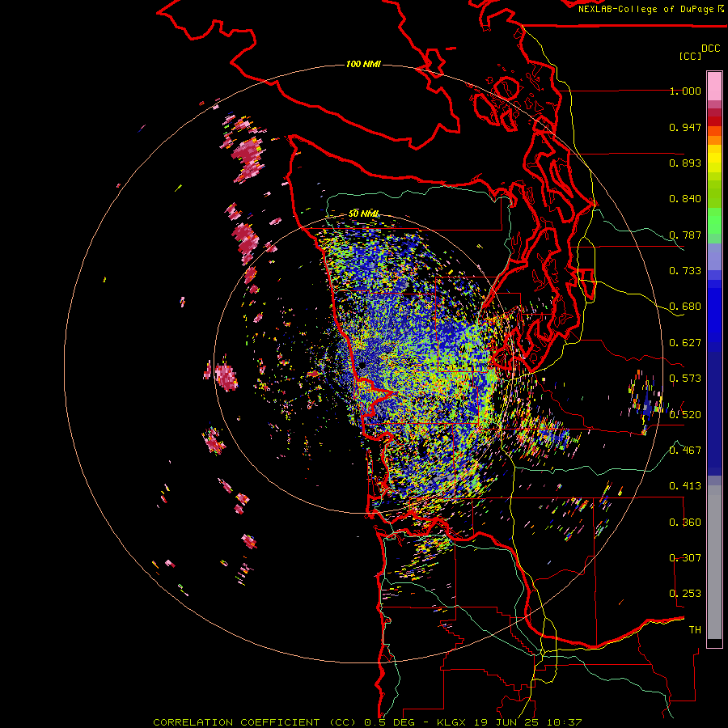Select the 0.307 legend value
The width and height of the screenshot is (728, 728).
click(x=685, y=557)
